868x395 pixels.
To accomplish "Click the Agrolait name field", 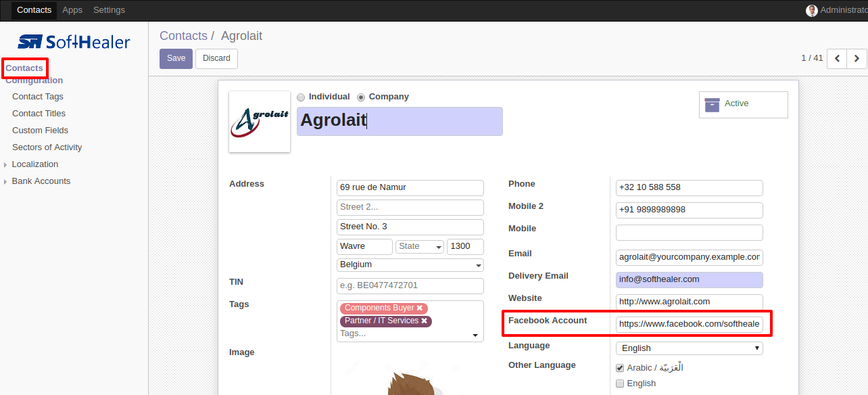I will (x=400, y=121).
